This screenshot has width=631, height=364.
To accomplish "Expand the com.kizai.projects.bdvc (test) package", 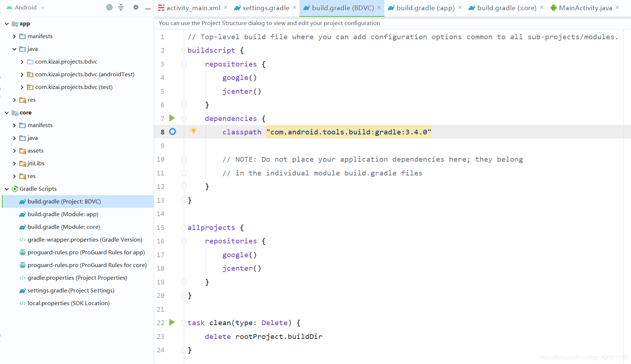I will pyautogui.click(x=22, y=87).
